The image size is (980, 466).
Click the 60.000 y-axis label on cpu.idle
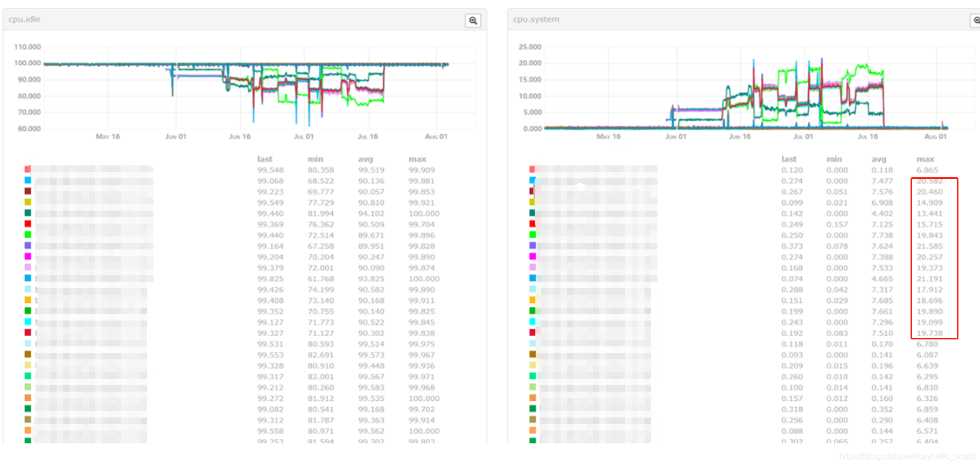29,129
